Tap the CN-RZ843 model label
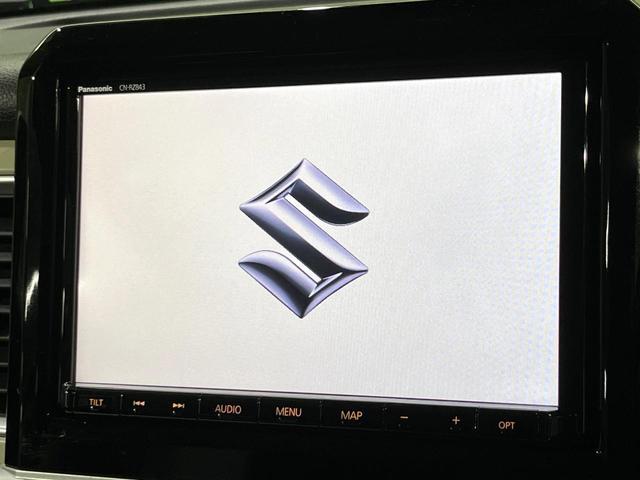This screenshot has width=640, height=480. [x=132, y=89]
